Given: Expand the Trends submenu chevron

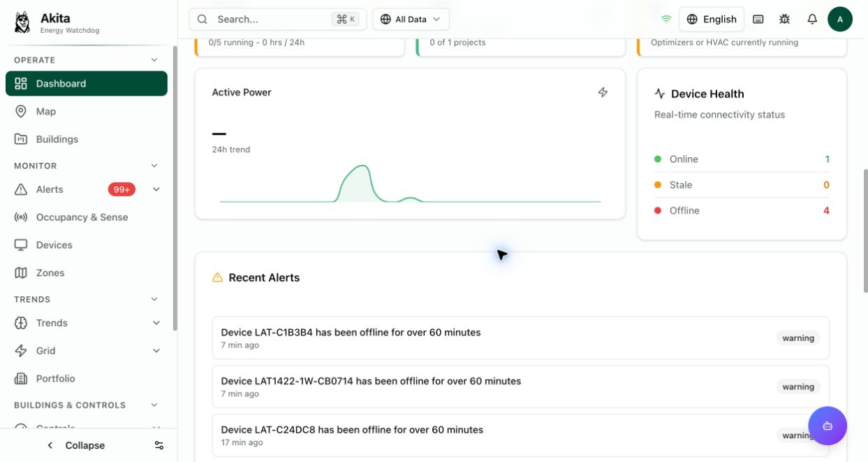Looking at the screenshot, I should (156, 323).
